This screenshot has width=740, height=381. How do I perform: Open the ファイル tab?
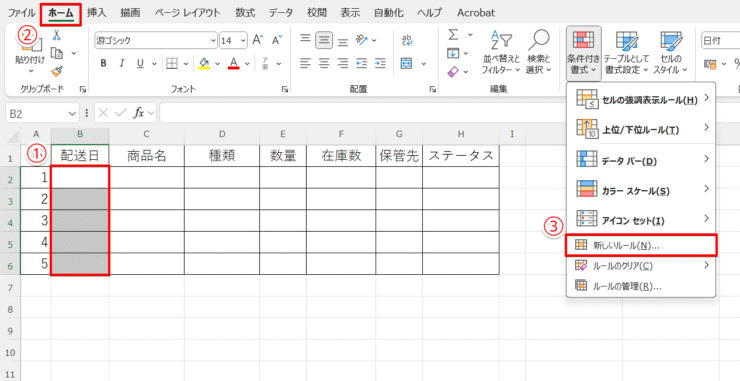point(22,13)
